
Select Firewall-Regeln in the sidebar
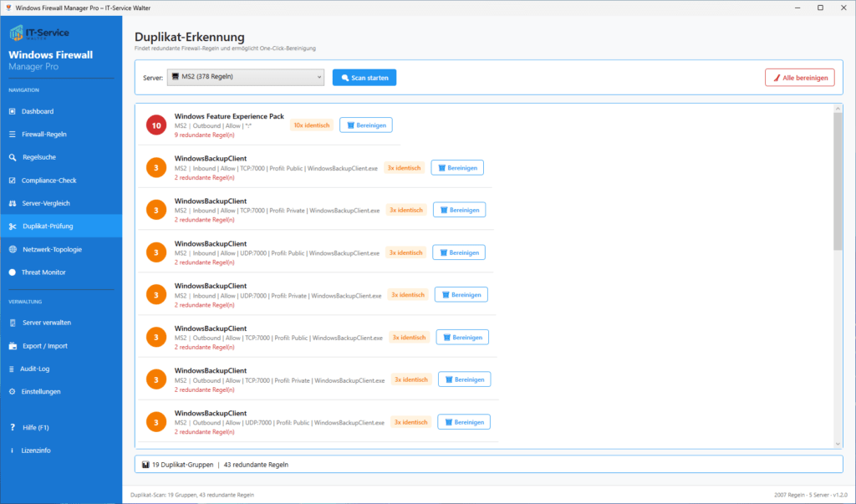[50, 134]
